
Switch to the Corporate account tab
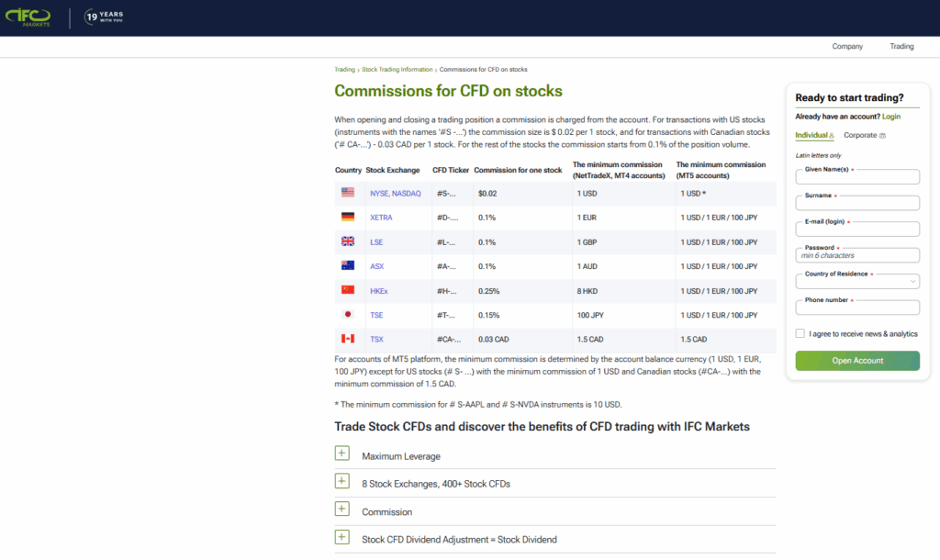pos(865,136)
